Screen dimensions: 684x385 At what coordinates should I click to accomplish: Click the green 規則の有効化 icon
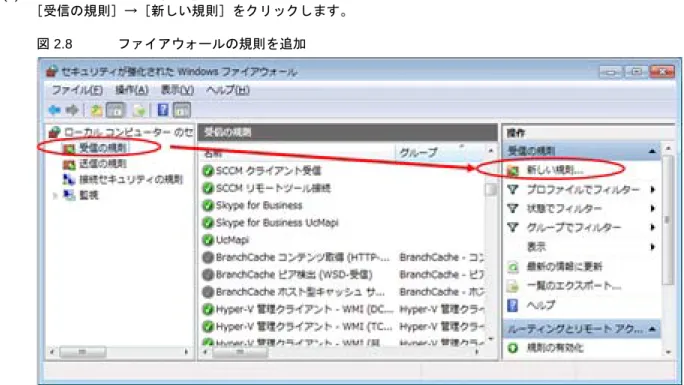513,348
